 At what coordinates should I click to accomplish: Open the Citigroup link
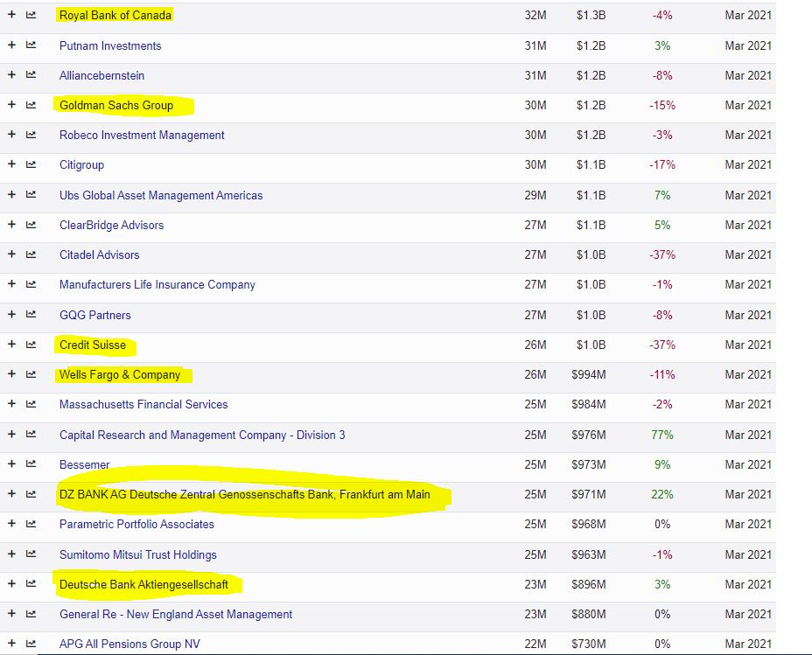[82, 165]
